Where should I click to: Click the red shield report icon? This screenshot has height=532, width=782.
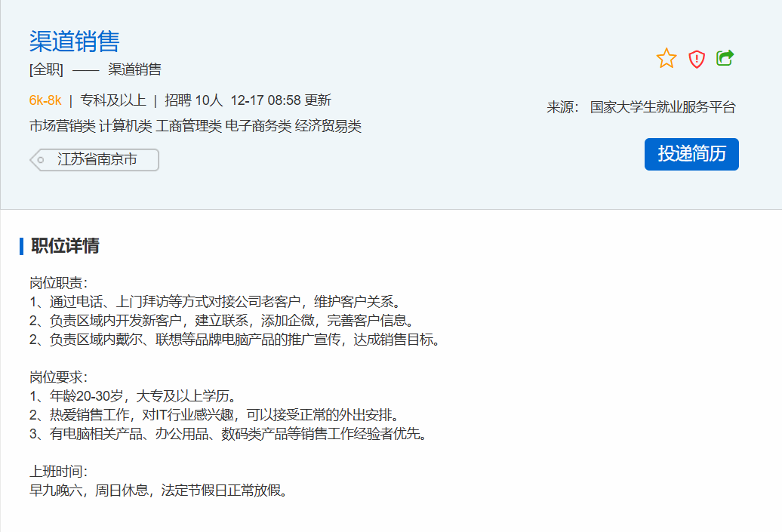(697, 59)
